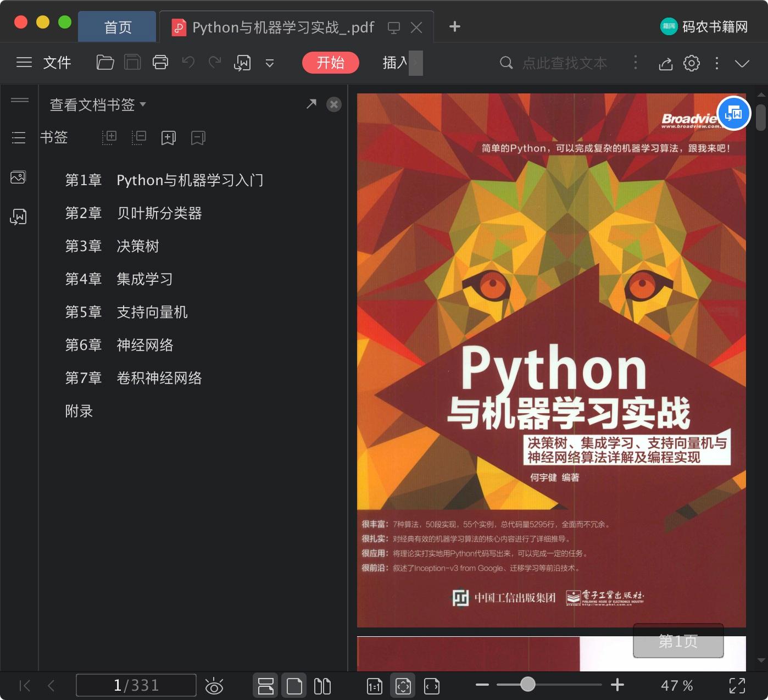Toggle continuous scrolling view
Image resolution: width=768 pixels, height=700 pixels.
266,686
